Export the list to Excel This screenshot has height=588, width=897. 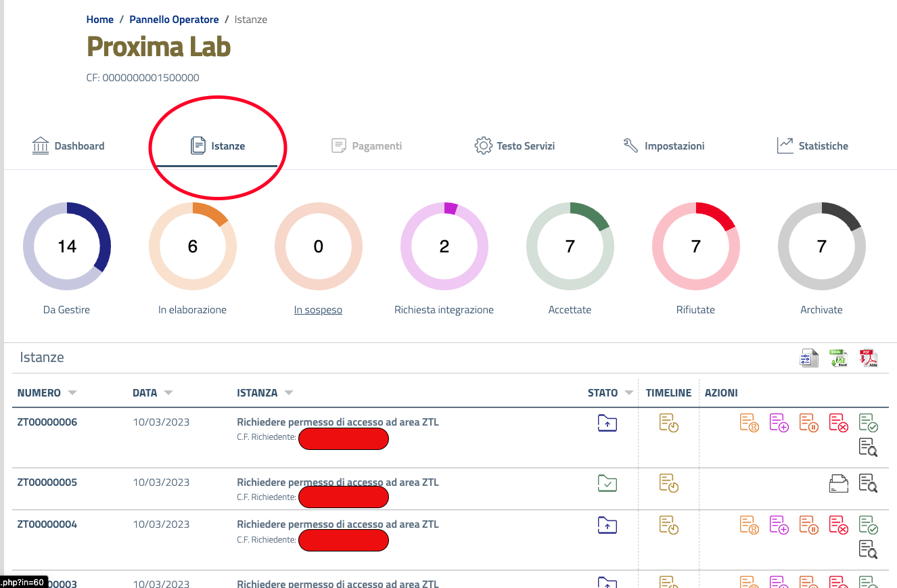point(839,358)
